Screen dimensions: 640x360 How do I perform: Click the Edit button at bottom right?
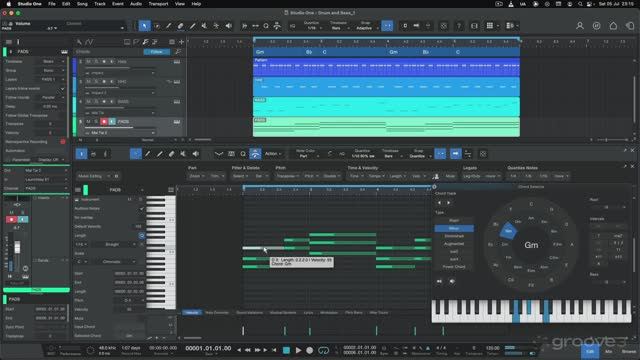coord(590,351)
